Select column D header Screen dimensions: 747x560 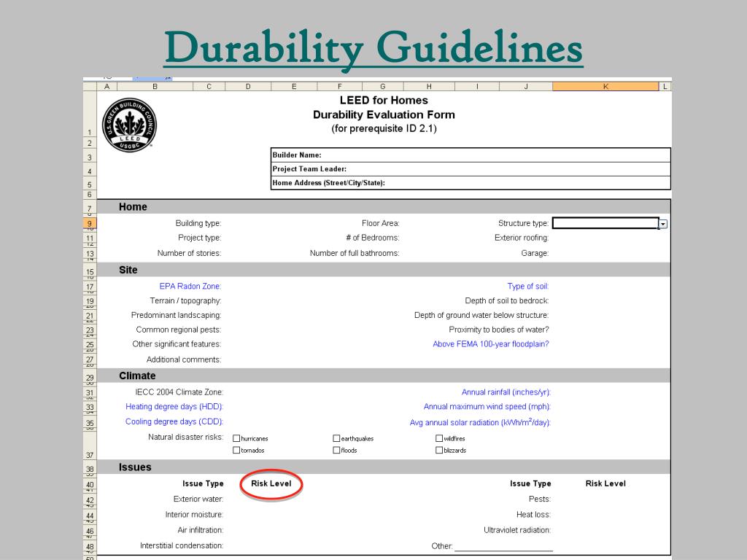pos(248,86)
